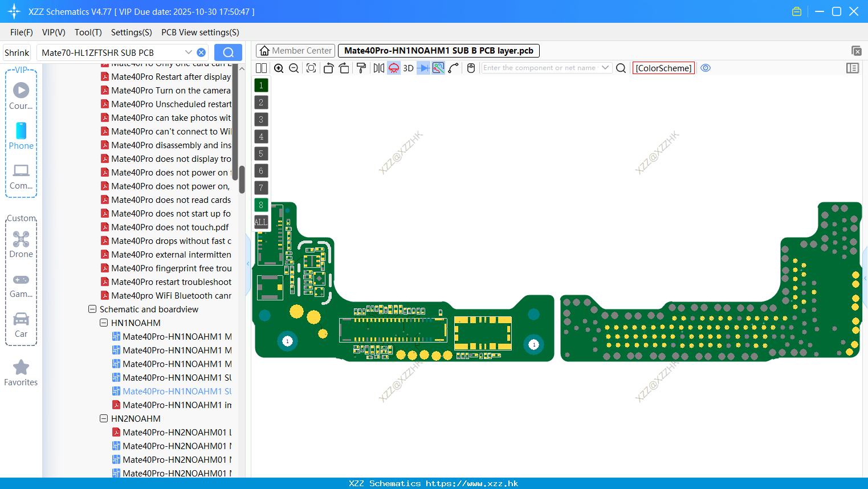Viewport: 868px width, 489px height.
Task: Click the scroll up arrow in file tree
Action: click(242, 69)
